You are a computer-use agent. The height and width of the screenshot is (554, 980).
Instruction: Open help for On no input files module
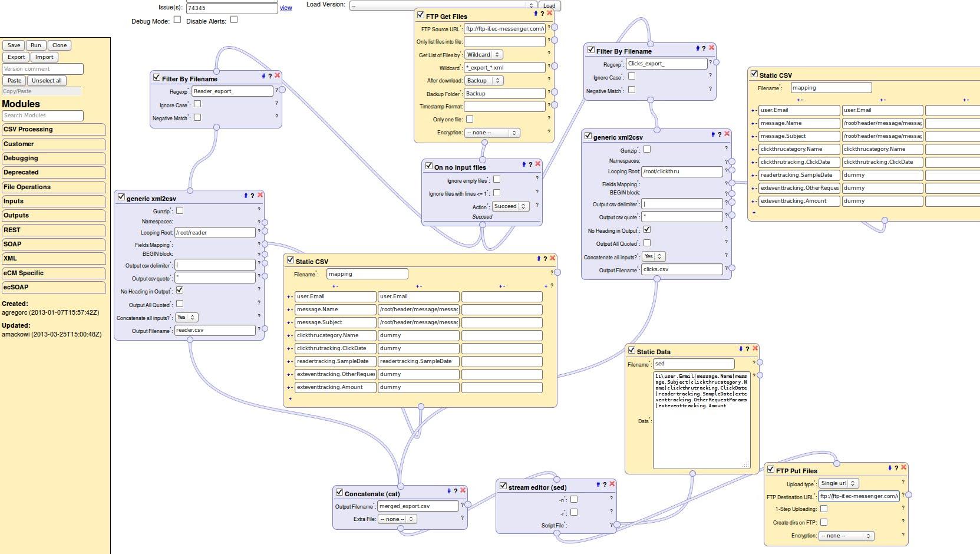[x=530, y=164]
